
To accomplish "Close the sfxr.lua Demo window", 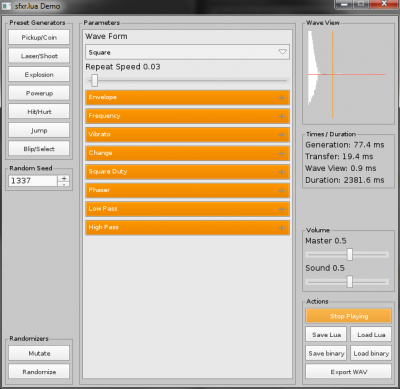I will click(x=384, y=4).
